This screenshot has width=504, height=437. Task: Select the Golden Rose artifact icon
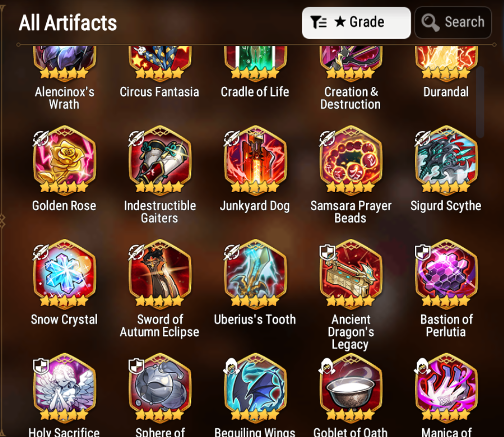(64, 160)
